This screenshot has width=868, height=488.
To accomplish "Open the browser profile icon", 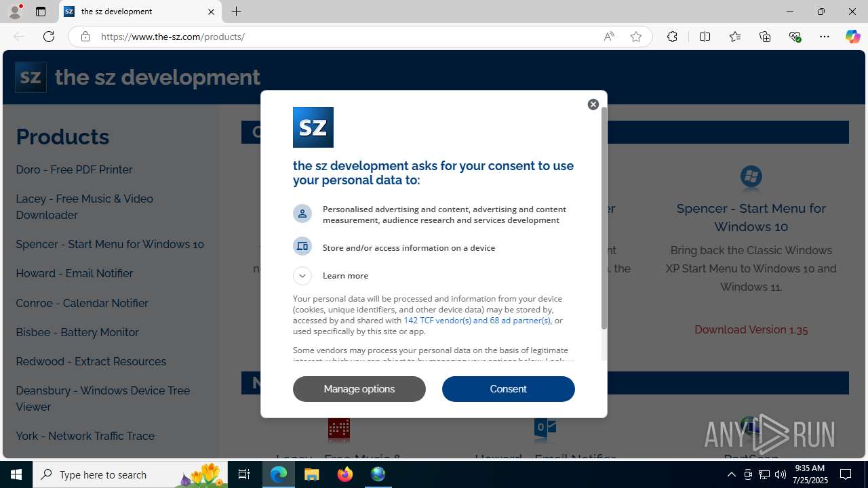I will tap(15, 12).
